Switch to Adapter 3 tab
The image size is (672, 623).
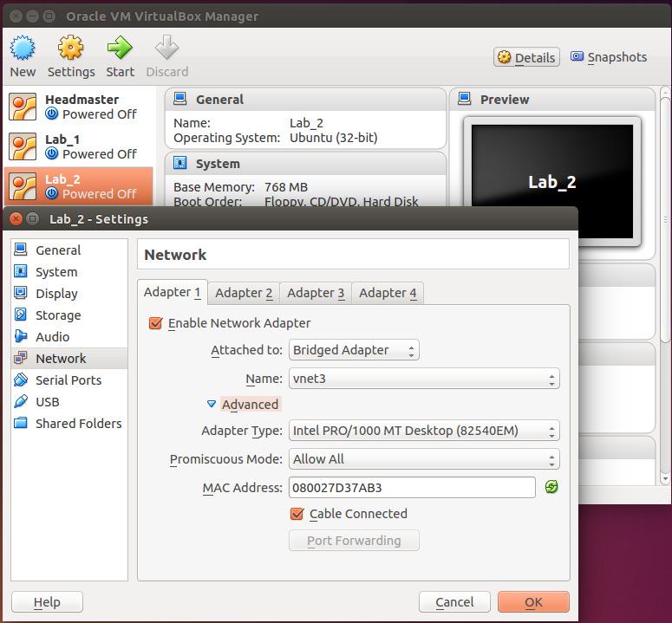coord(316,293)
